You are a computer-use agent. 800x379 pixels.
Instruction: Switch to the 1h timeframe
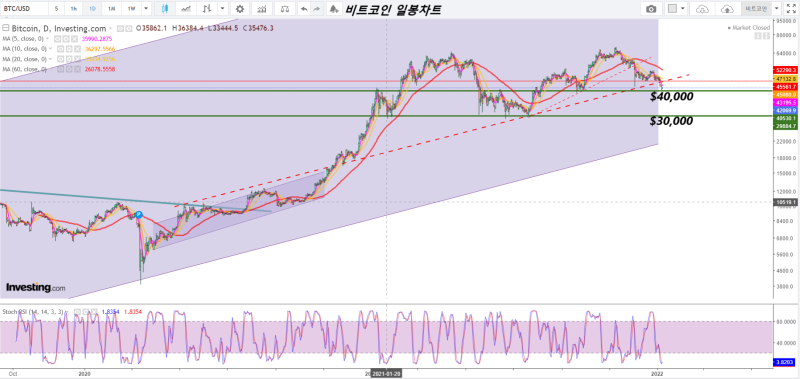[74, 9]
